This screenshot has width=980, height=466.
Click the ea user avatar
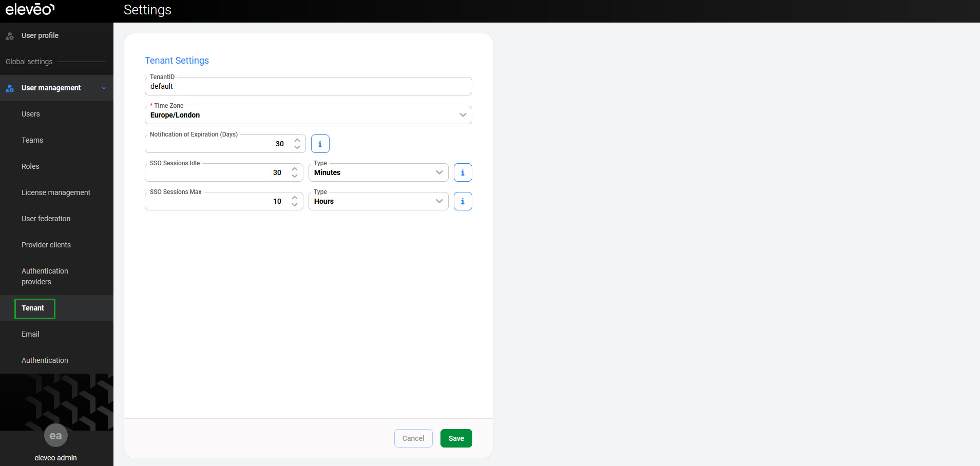[x=55, y=436]
